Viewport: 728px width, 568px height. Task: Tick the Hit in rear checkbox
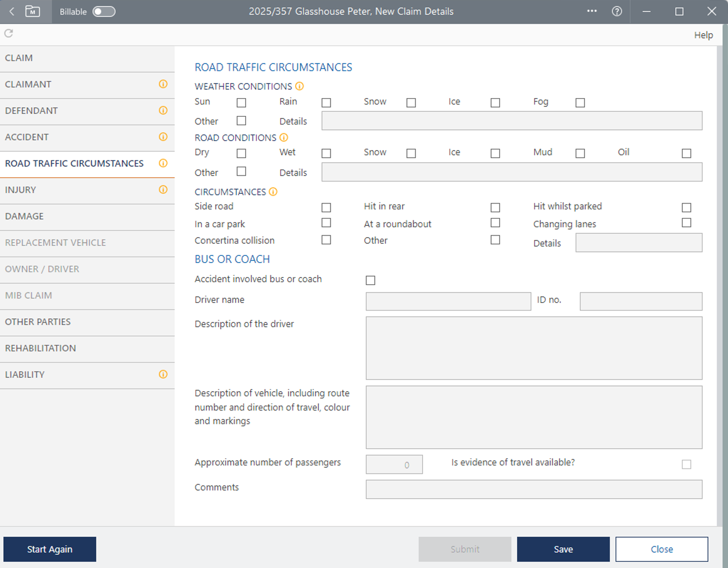[495, 207]
